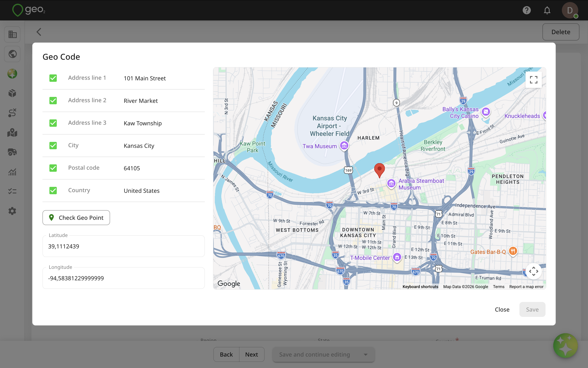Open the buildings sidebar icon
Viewport: 588px width, 368px height.
point(12,34)
